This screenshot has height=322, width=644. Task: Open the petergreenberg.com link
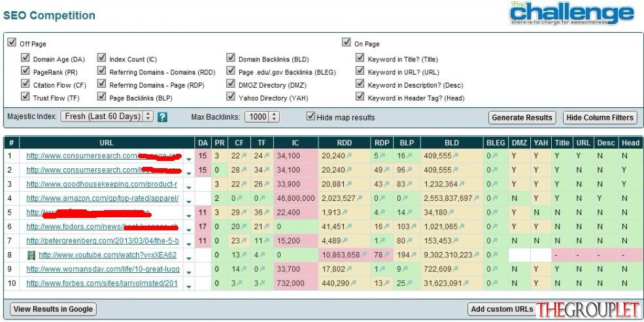[x=103, y=241]
